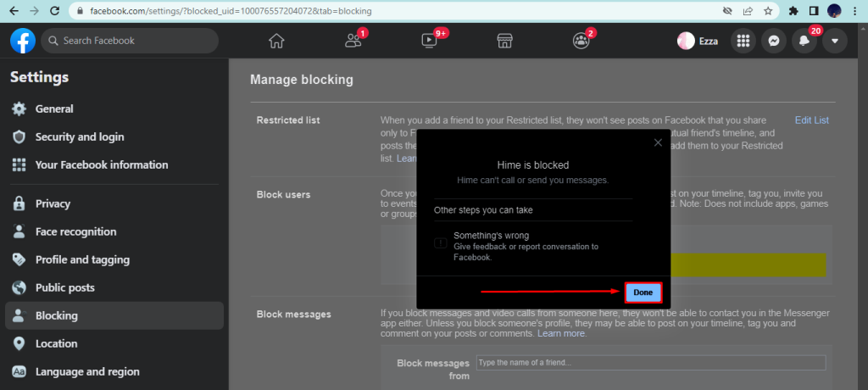Screen dimensions: 868x390
Task: Open Public posts settings
Action: [x=114, y=287]
